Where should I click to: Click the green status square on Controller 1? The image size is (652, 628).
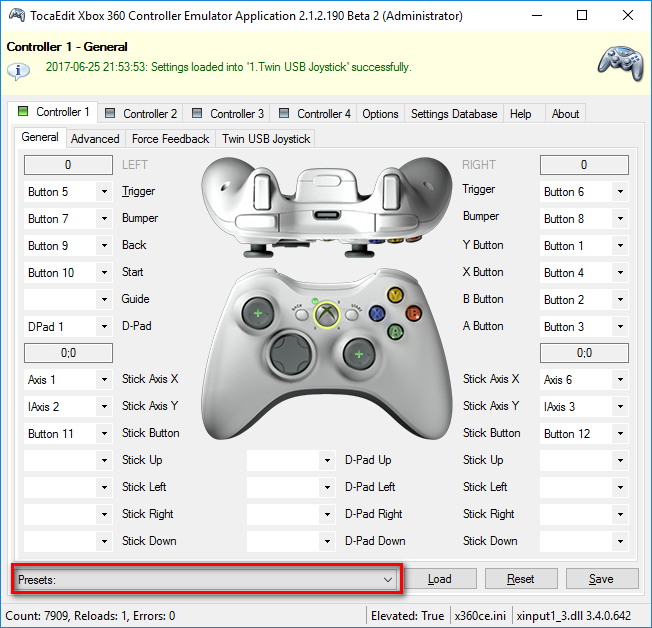(x=23, y=111)
